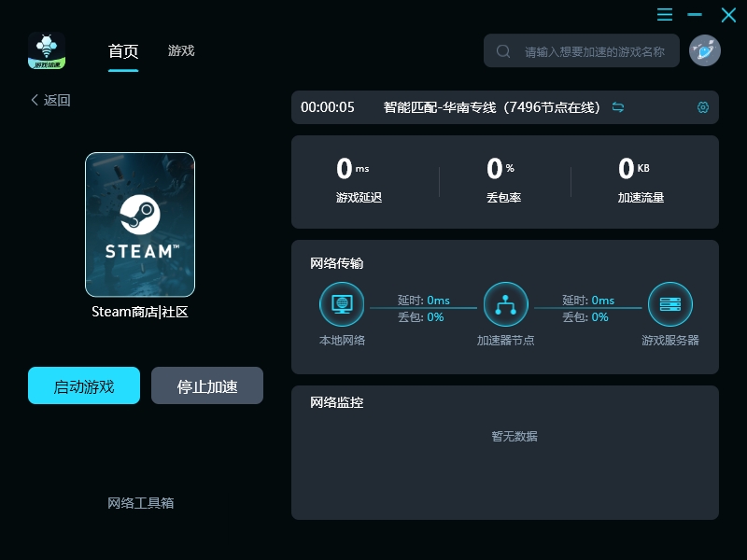The height and width of the screenshot is (560, 747).
Task: Click the 加速器节点 label
Action: tap(506, 340)
